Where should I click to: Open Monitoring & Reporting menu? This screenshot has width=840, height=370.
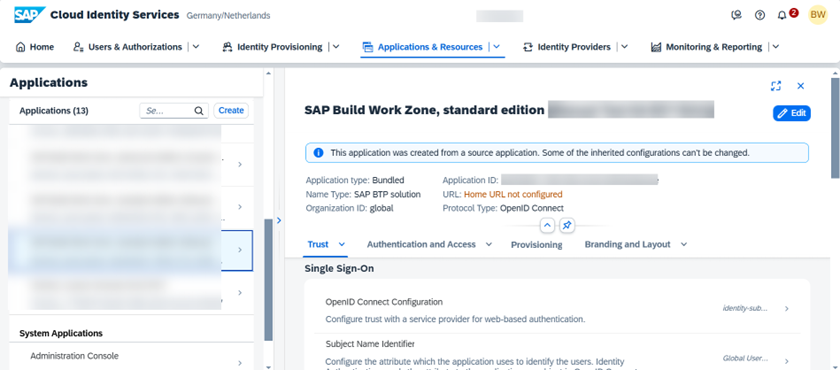(x=707, y=47)
